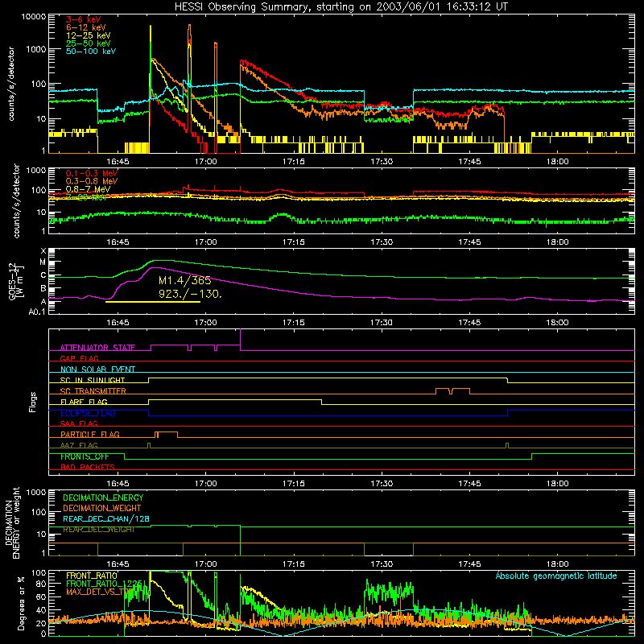The height and width of the screenshot is (644, 644).
Task: Click the 'B' class label on GOES axis
Action: pos(43,288)
